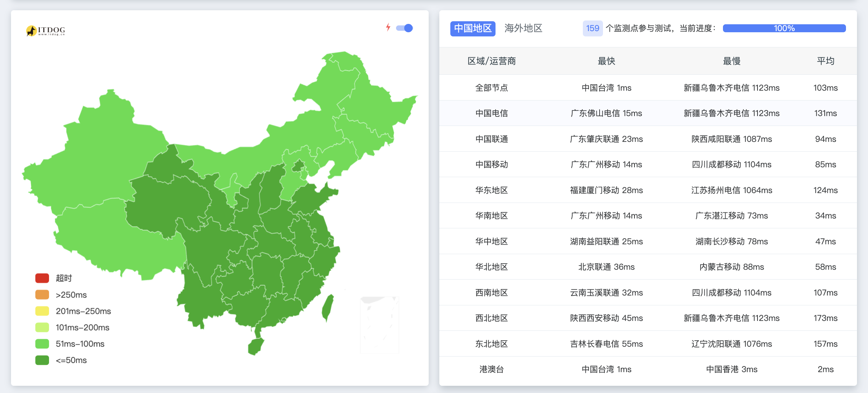Click the 平均 column header

point(825,61)
